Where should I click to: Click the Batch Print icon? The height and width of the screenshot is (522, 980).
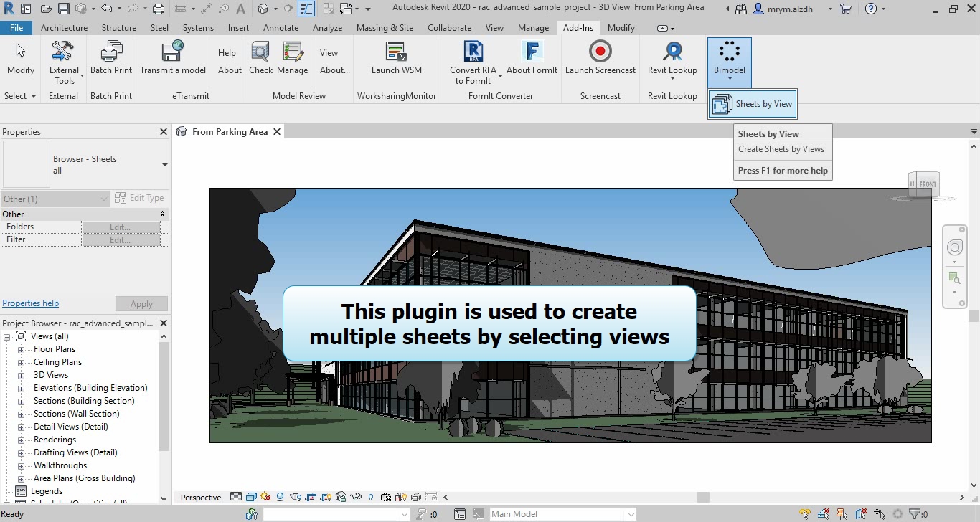coord(111,52)
